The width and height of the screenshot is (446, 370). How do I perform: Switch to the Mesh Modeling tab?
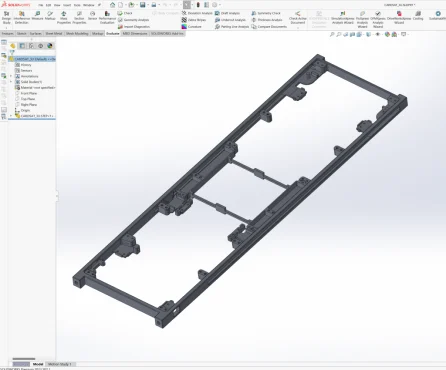click(x=77, y=34)
